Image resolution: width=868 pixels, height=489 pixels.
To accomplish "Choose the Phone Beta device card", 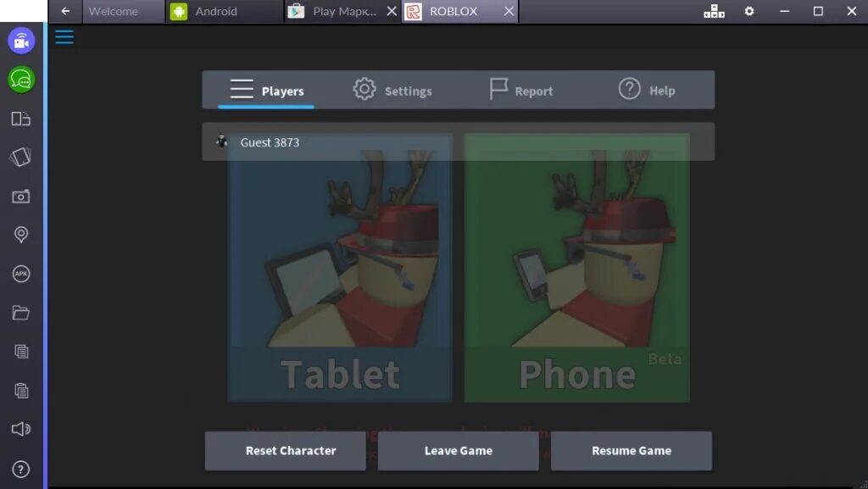I will 576,268.
